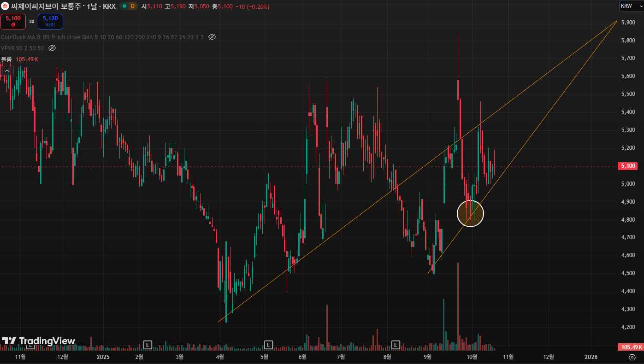644x364 pixels.
Task: Click the 4,600 price scale label
Action: (x=628, y=255)
